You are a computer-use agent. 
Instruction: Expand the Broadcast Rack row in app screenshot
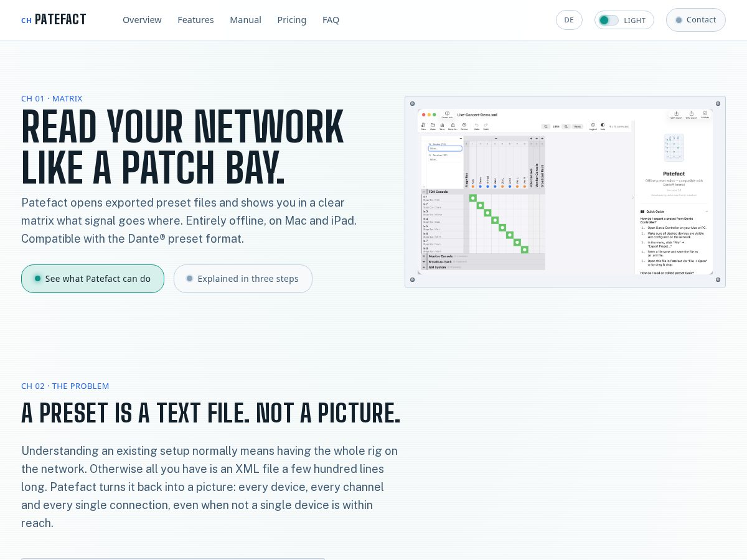(x=424, y=261)
